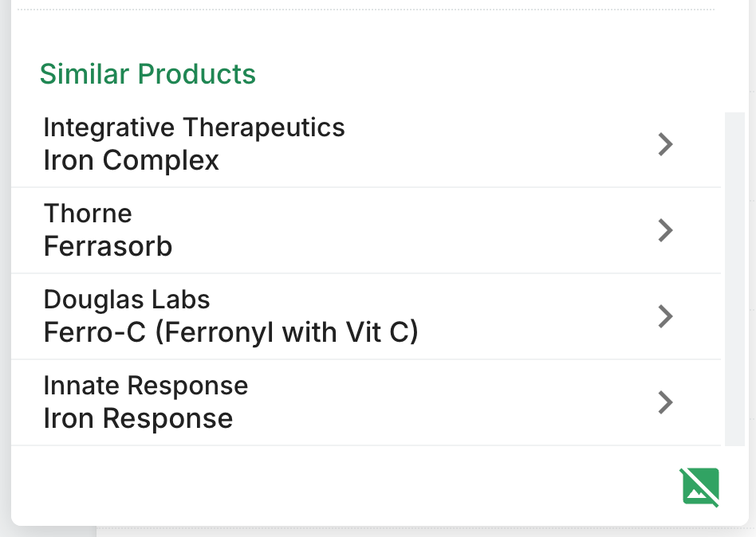
Task: Expand the Douglas Labs Ferro-C chevron
Action: tap(665, 316)
